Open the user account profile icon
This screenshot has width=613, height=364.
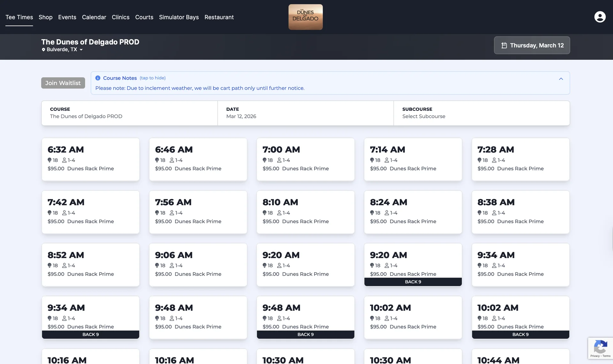click(x=600, y=17)
